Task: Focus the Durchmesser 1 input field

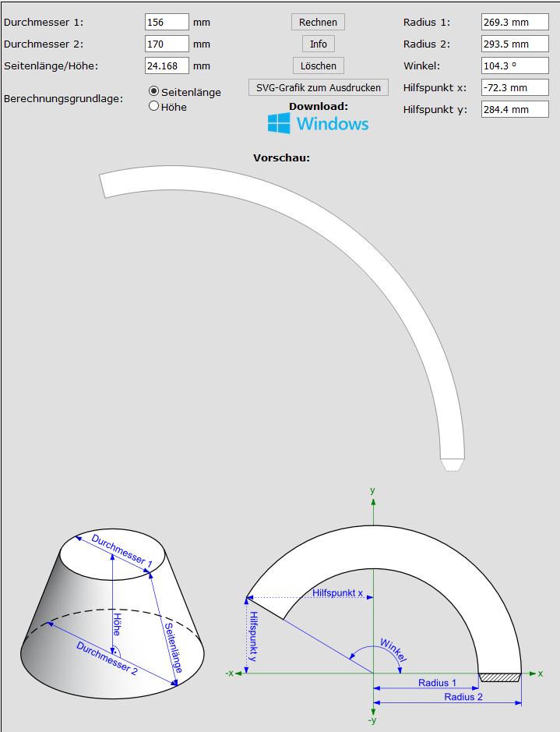Action: [x=167, y=22]
